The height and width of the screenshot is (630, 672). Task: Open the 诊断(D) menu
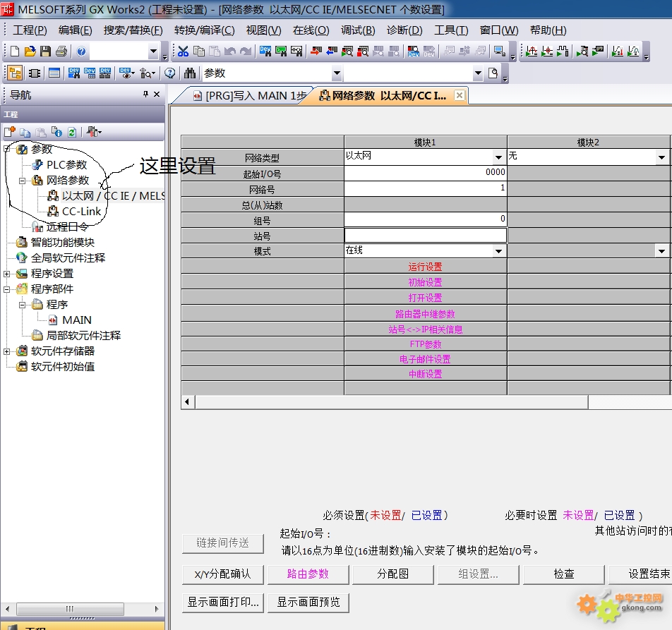click(404, 30)
